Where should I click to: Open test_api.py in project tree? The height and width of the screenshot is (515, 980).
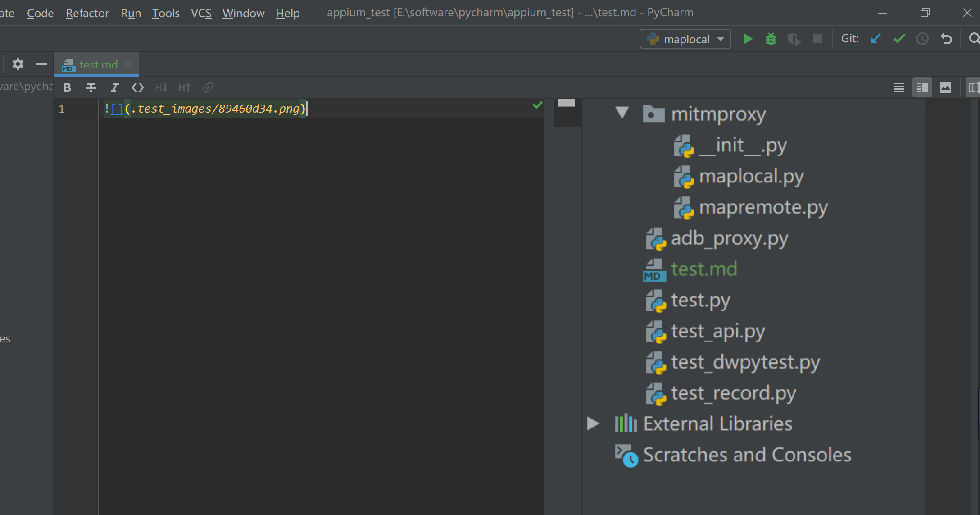(x=717, y=331)
